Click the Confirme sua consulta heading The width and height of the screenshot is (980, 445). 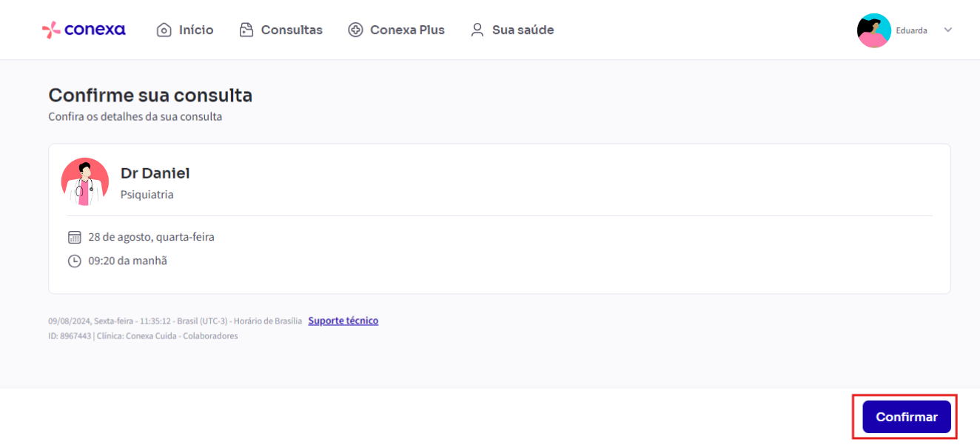click(150, 96)
